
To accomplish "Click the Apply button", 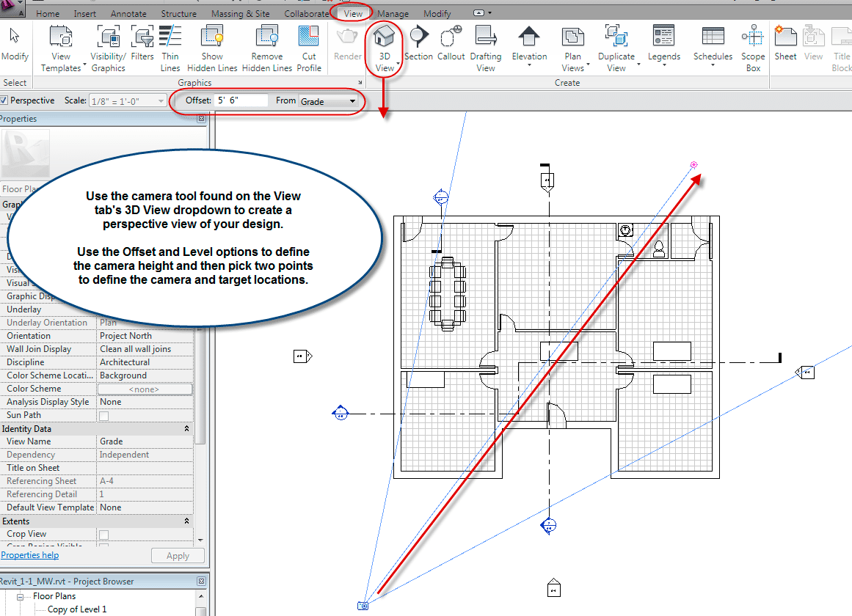I will 178,556.
